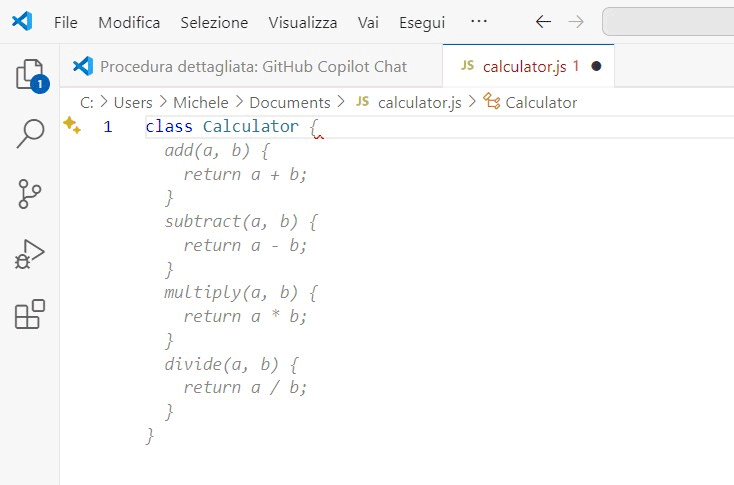Open the Explorer view in activity bar
Screen dimensions: 734x485
tap(30, 75)
